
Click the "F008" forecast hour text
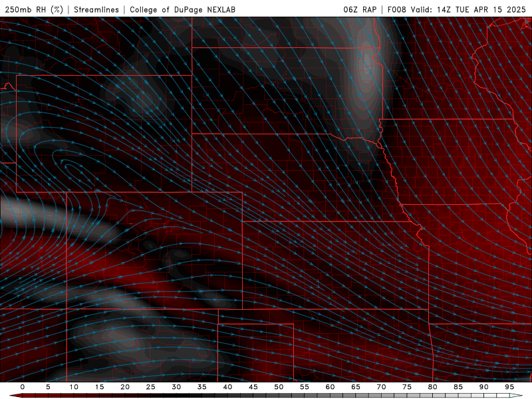[x=396, y=9]
